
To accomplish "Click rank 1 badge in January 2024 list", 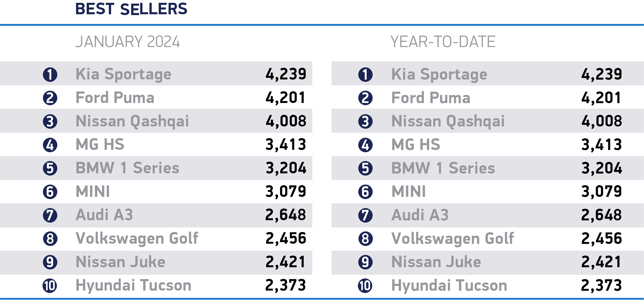I will point(50,75).
